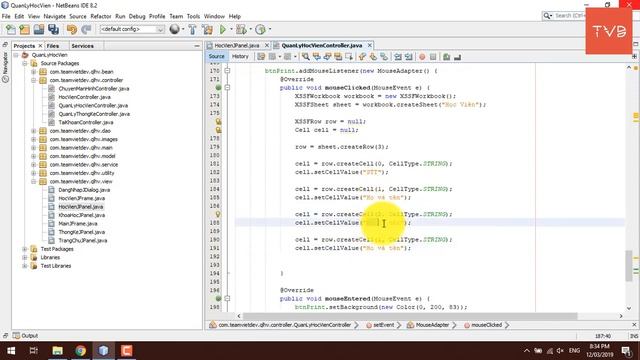Click the horizontal scrollbar of the editor
The width and height of the screenshot is (640, 360).
coord(410,316)
